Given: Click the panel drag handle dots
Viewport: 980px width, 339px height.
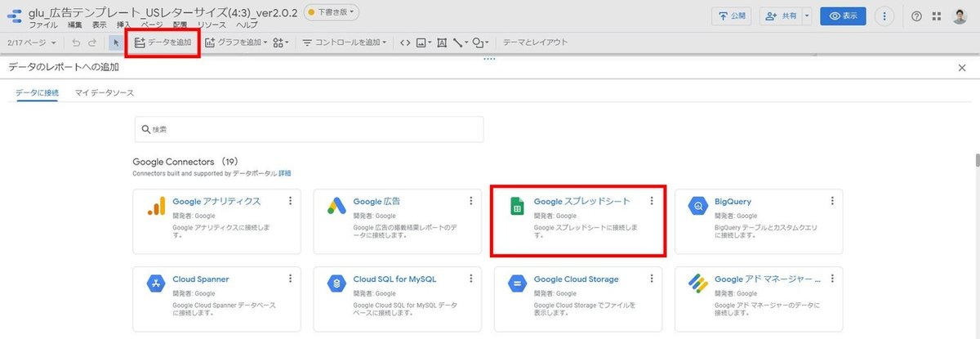Looking at the screenshot, I should point(490,59).
